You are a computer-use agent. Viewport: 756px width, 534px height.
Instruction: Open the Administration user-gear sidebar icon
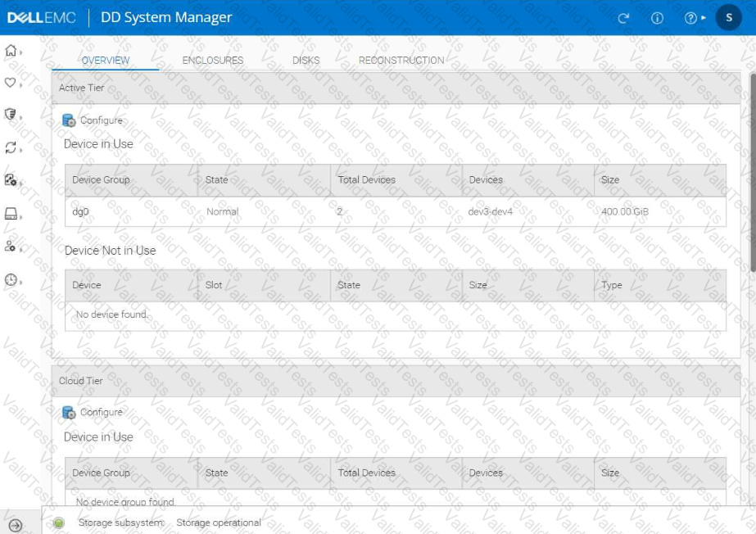click(11, 247)
